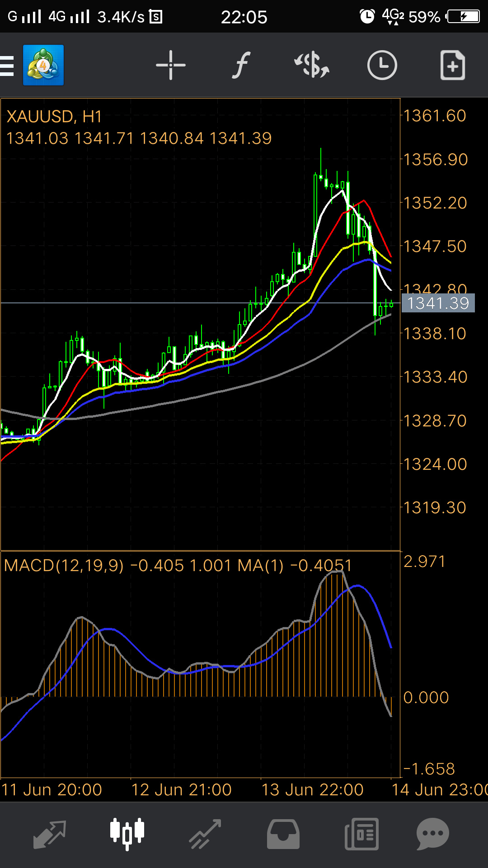Tap the OHLC values 1341.03 1341.71 line

[139, 138]
